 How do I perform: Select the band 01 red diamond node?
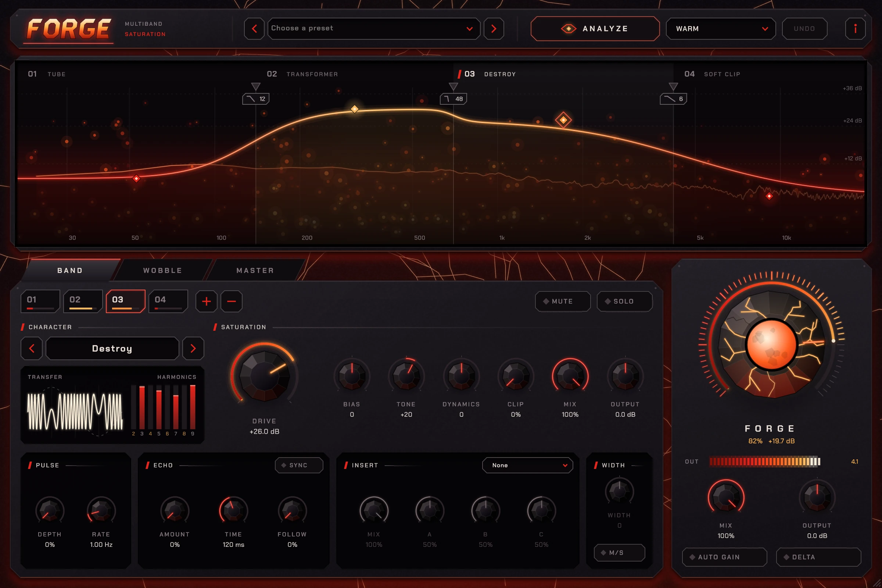pos(136,178)
